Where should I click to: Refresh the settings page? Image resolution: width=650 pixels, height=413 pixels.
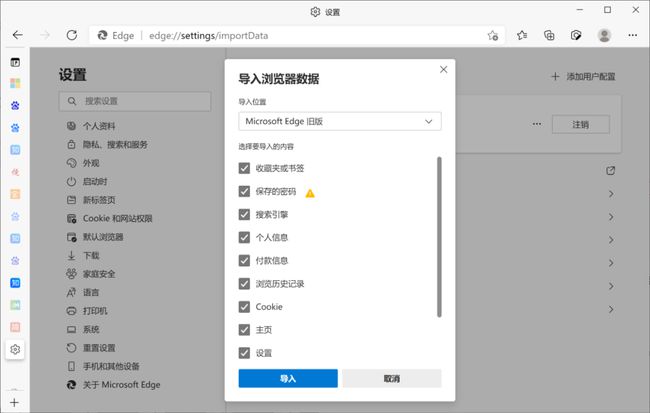click(x=72, y=35)
